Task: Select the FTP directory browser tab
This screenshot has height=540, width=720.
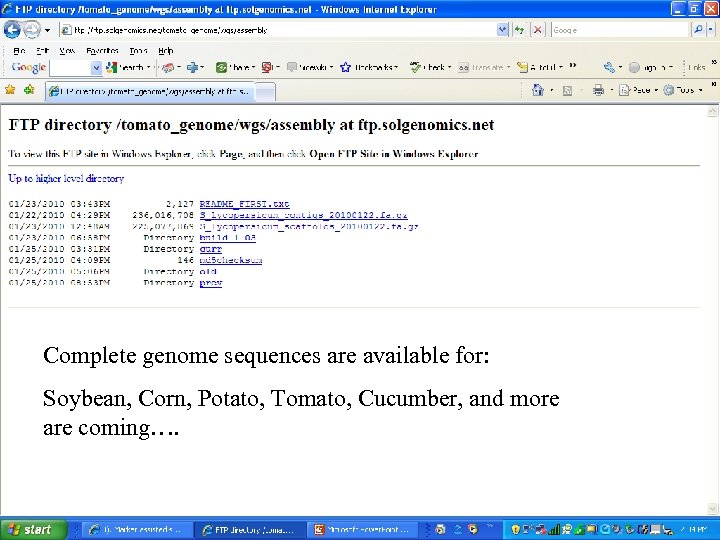Action: coord(150,91)
